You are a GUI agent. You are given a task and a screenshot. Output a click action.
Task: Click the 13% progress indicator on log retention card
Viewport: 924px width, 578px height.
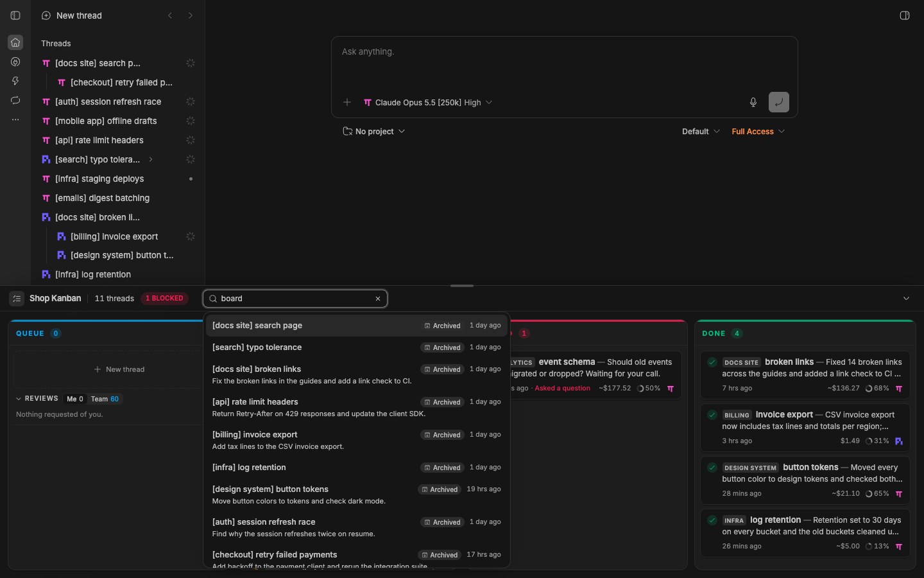coord(877,546)
